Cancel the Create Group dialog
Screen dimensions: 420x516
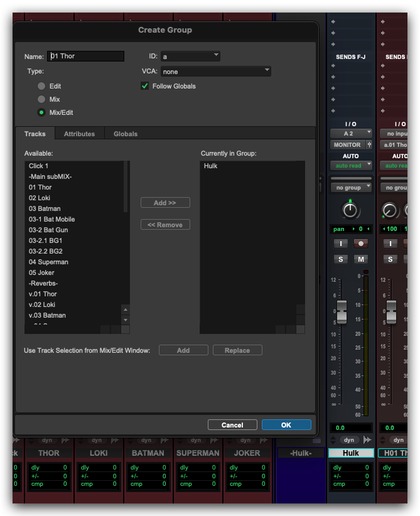click(x=232, y=425)
